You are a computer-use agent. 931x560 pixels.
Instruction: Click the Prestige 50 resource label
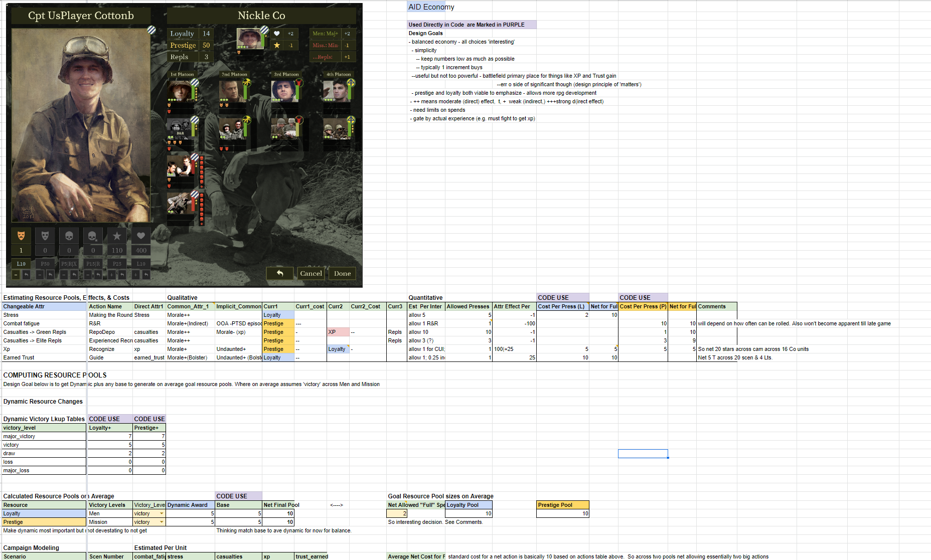(190, 45)
